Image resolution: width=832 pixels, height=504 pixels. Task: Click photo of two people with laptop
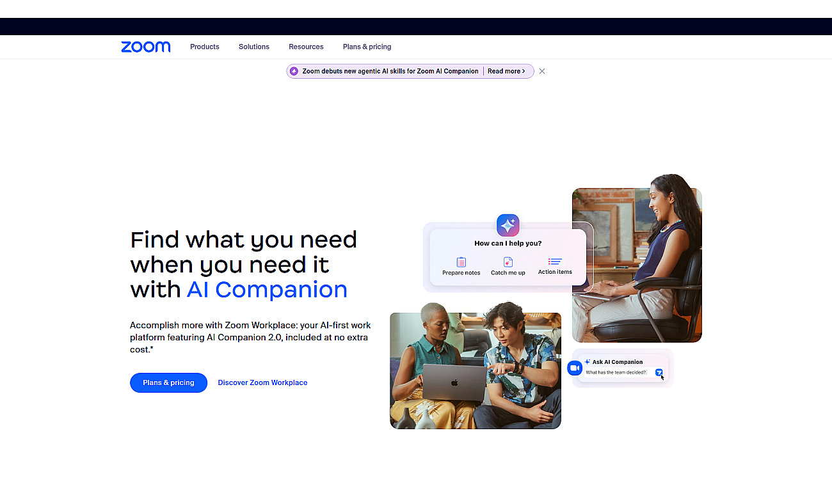click(x=476, y=371)
